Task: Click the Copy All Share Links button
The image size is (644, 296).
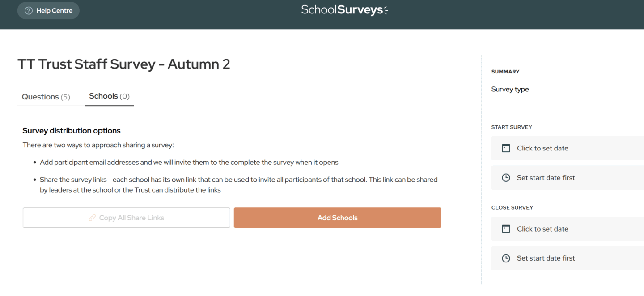Action: (127, 218)
